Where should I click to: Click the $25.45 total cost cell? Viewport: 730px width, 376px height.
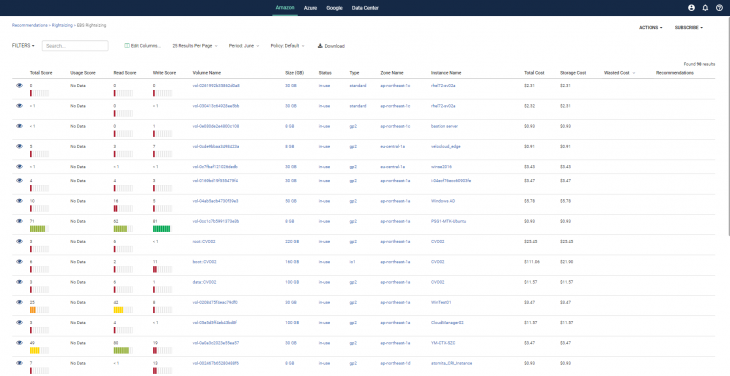(531, 242)
